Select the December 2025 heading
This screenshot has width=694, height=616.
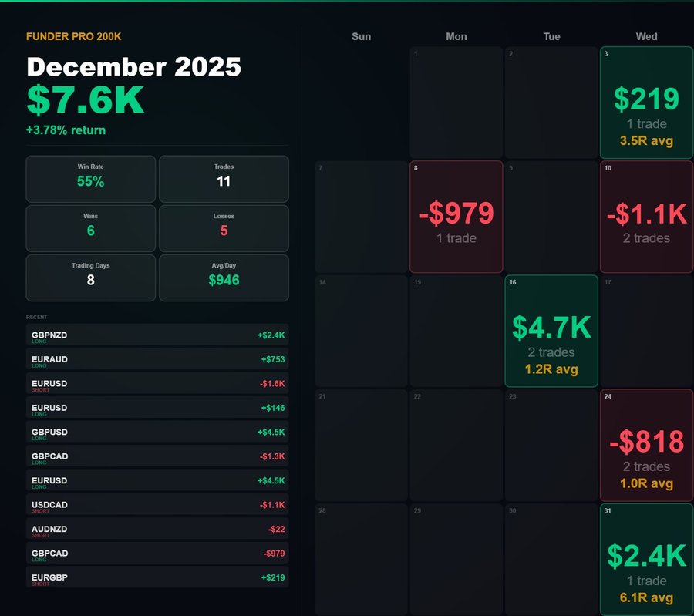[x=133, y=67]
